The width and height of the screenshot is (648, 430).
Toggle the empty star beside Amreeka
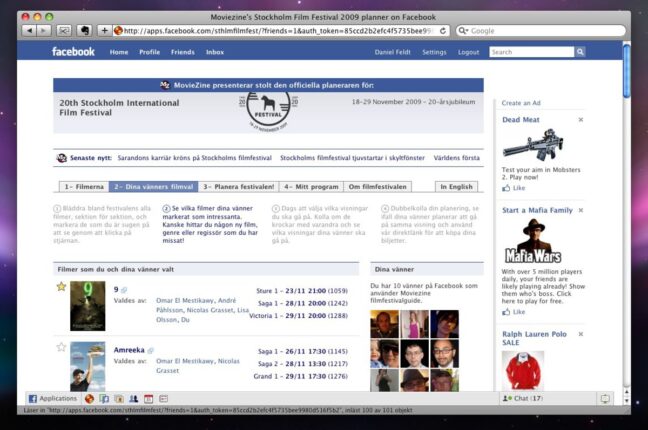[x=60, y=347]
